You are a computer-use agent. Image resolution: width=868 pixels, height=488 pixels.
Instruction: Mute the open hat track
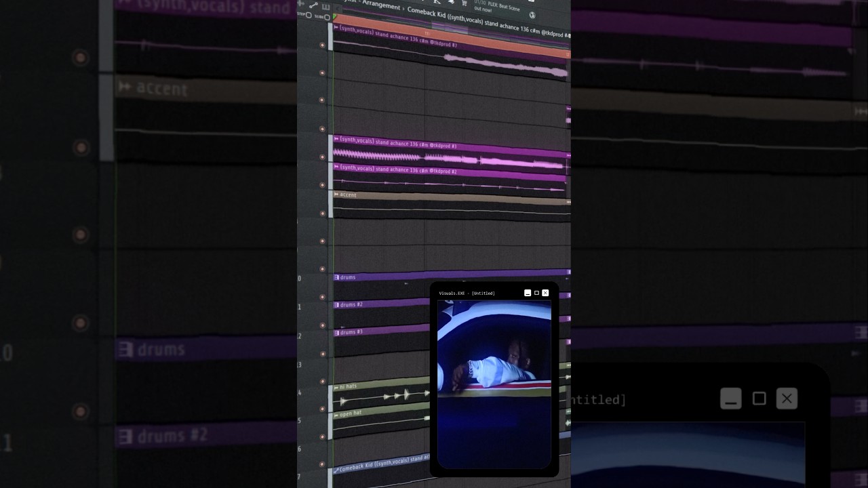[x=322, y=437]
